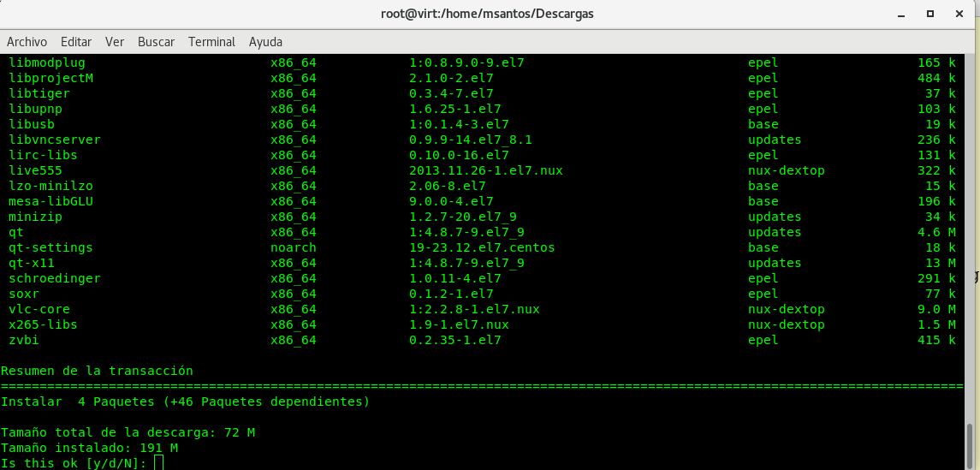Click the schroedinger package name
The height and width of the screenshot is (470, 980).
[55, 278]
